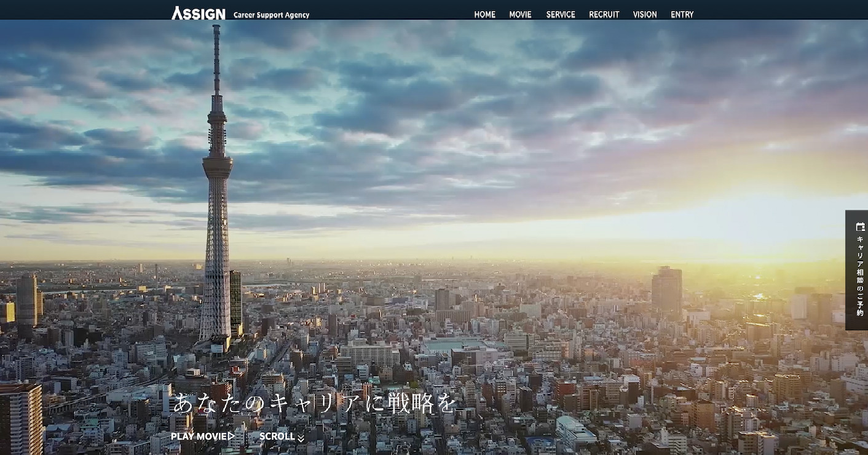Viewport: 868px width, 455px height.
Task: Click the Career Support Agency tagline
Action: [271, 15]
